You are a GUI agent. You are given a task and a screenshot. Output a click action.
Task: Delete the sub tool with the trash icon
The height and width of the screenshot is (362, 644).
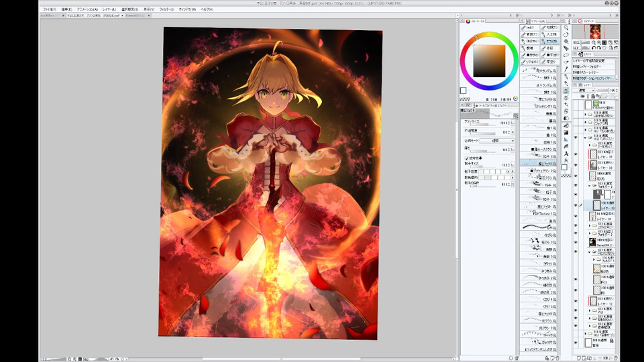(557, 358)
